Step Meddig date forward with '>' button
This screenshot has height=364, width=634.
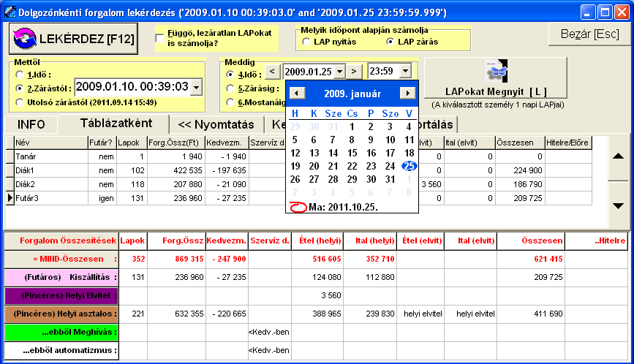(354, 72)
